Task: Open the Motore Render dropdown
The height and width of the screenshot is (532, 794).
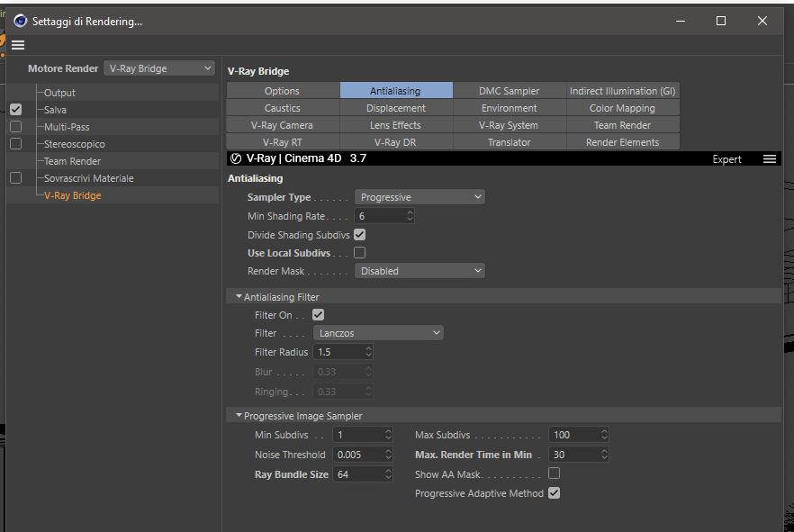Action: coord(159,68)
